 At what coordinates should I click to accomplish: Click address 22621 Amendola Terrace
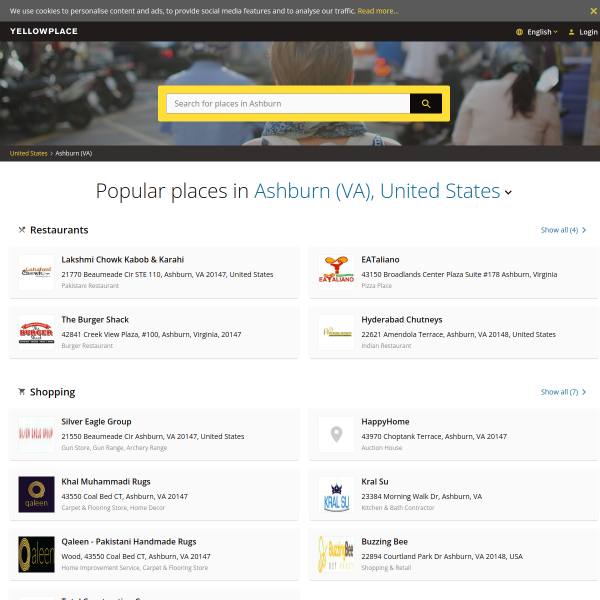(458, 334)
